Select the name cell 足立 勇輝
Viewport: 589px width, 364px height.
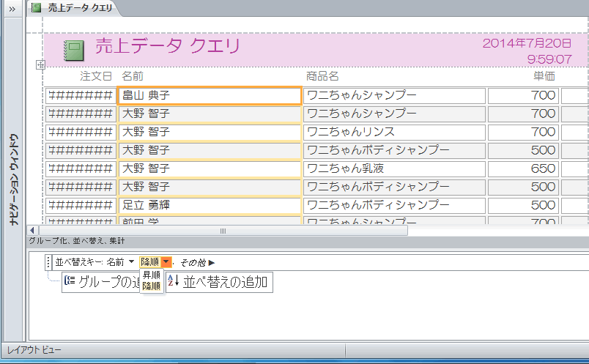point(210,205)
